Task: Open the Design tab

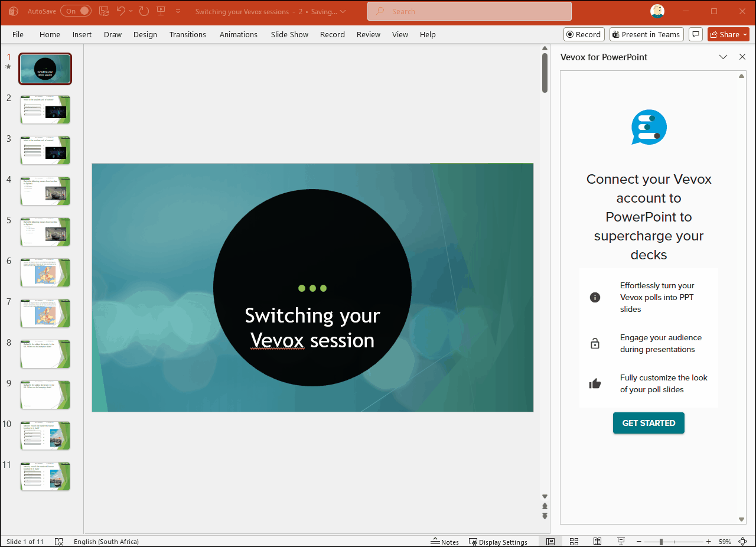Action: coord(145,34)
